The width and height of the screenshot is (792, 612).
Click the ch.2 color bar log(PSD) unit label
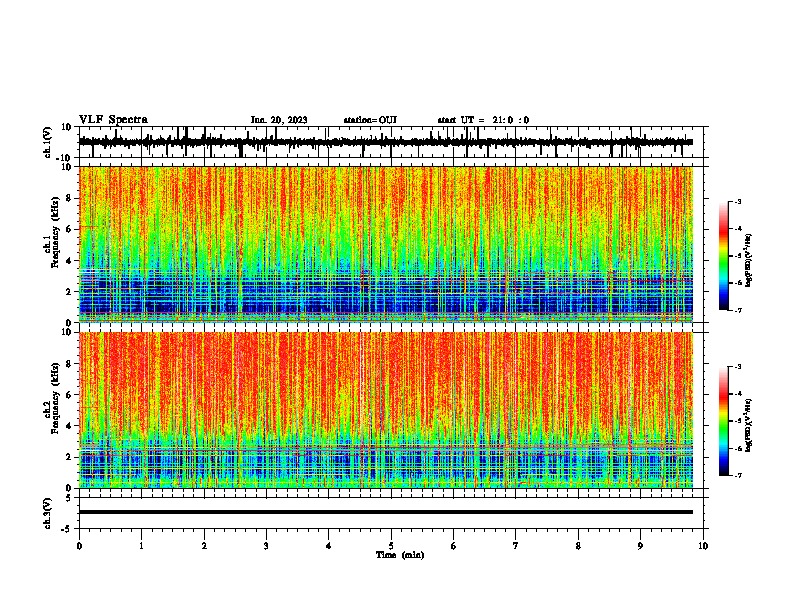click(749, 425)
